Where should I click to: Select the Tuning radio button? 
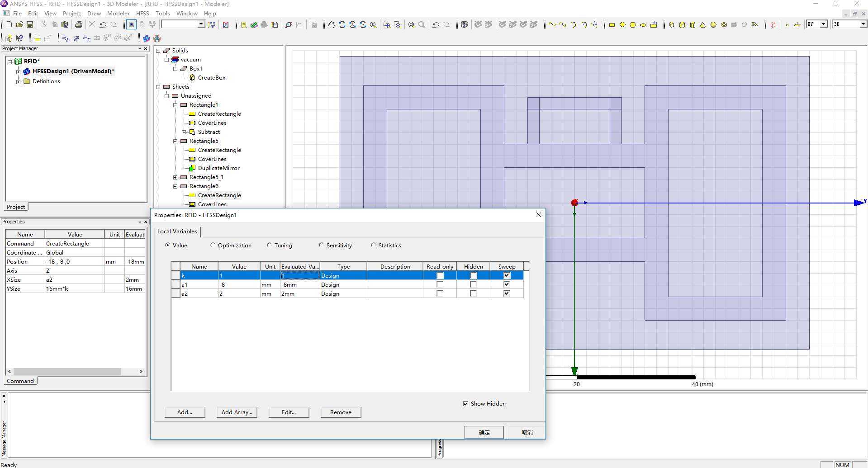pos(269,245)
